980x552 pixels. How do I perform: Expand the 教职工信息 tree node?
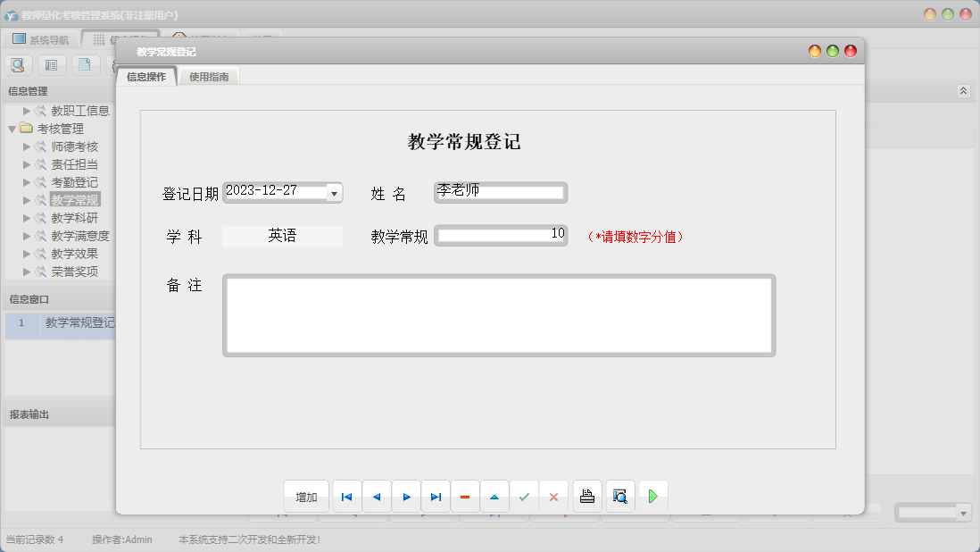point(24,110)
